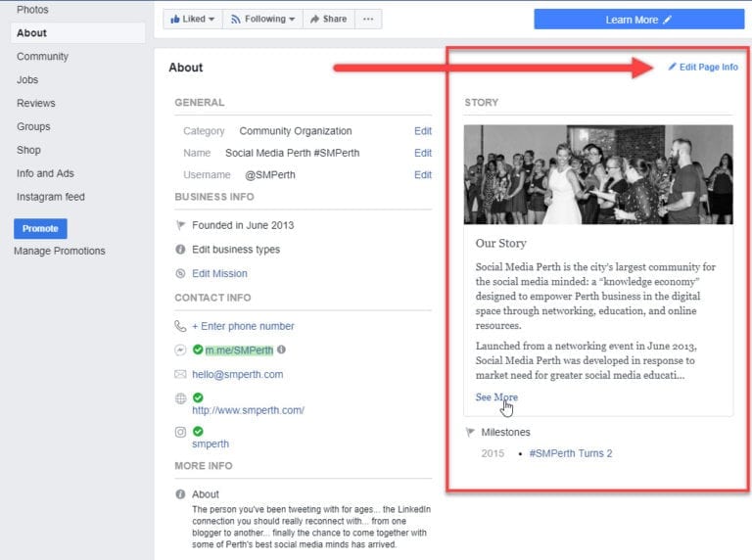Click the info icon beside Edit business types
752x560 pixels.
click(x=180, y=250)
